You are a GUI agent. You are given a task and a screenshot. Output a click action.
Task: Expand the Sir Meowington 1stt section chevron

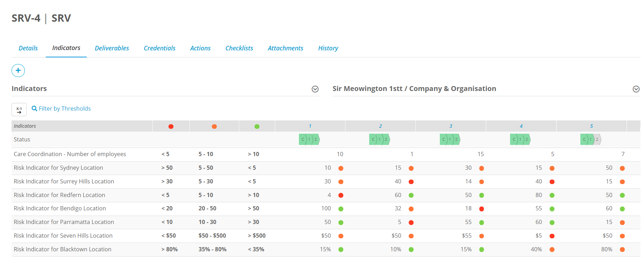click(x=636, y=89)
